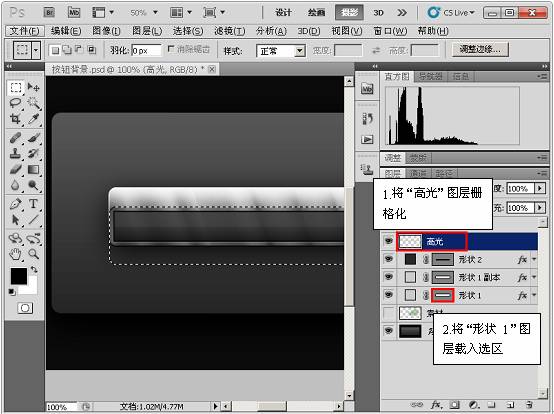Open the 图层(L) menu
Screen dimensions: 554x414
147,31
